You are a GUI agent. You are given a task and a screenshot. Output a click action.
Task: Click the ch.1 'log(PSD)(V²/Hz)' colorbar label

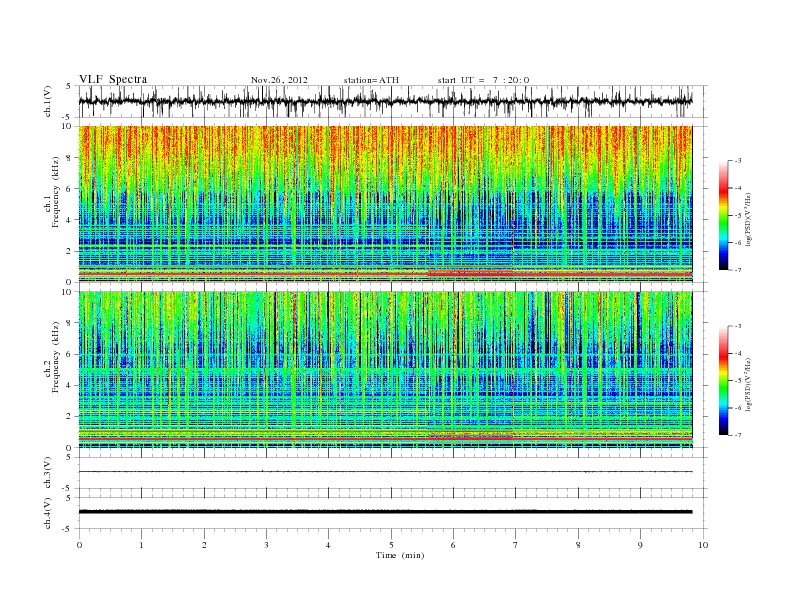point(749,218)
